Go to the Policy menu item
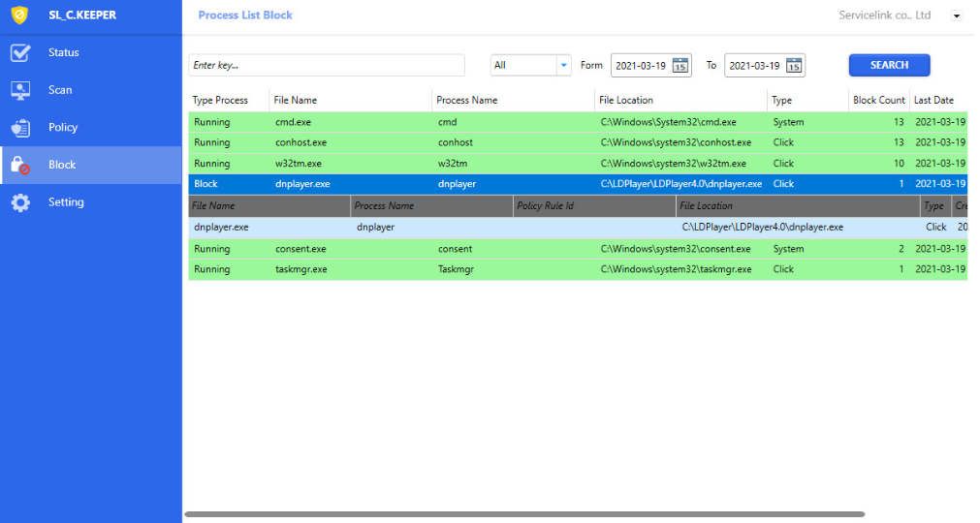Viewport: 980px width, 523px height. 63,128
